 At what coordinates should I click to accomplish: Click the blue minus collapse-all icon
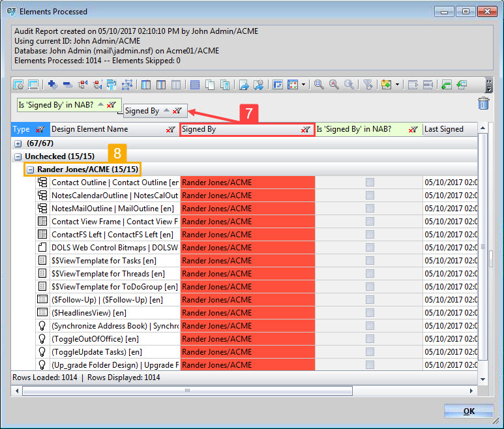(x=67, y=85)
